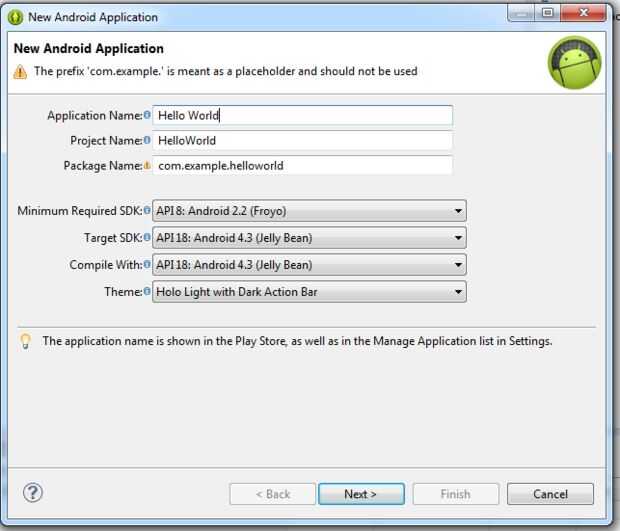Click the 'Compile With:' label
620x531 pixels.
click(106, 265)
